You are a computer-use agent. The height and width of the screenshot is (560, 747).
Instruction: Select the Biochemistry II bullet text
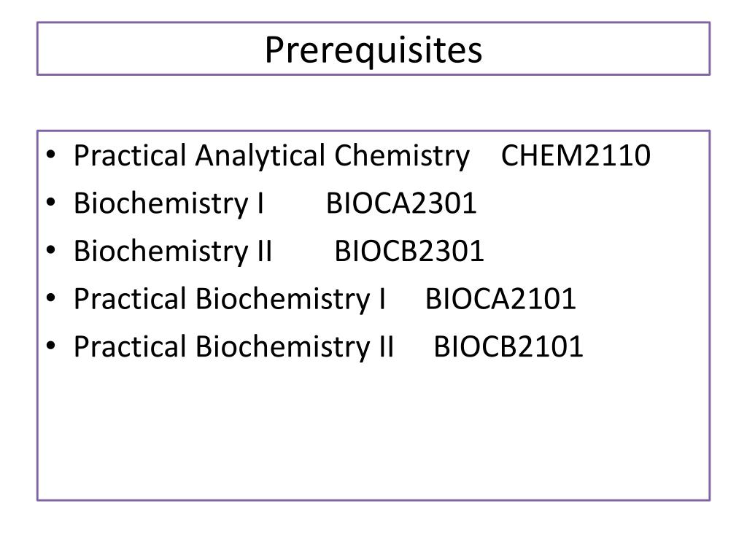click(x=173, y=252)
